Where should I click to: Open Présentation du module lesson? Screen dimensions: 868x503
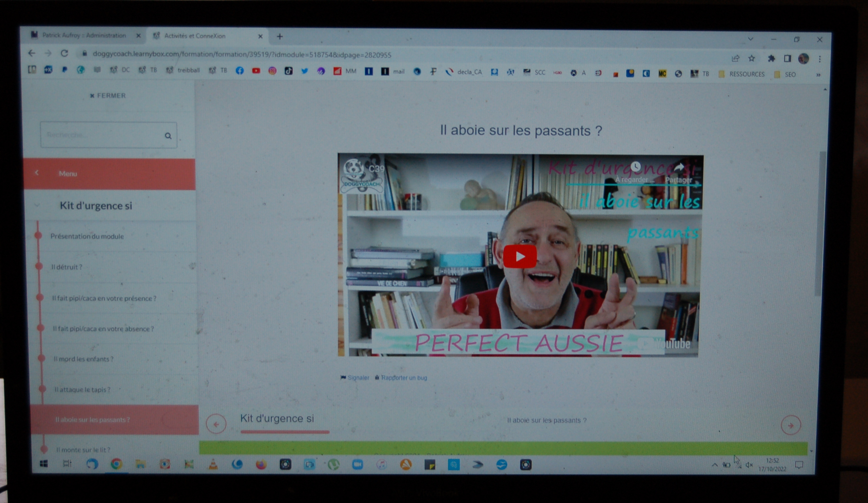point(87,236)
